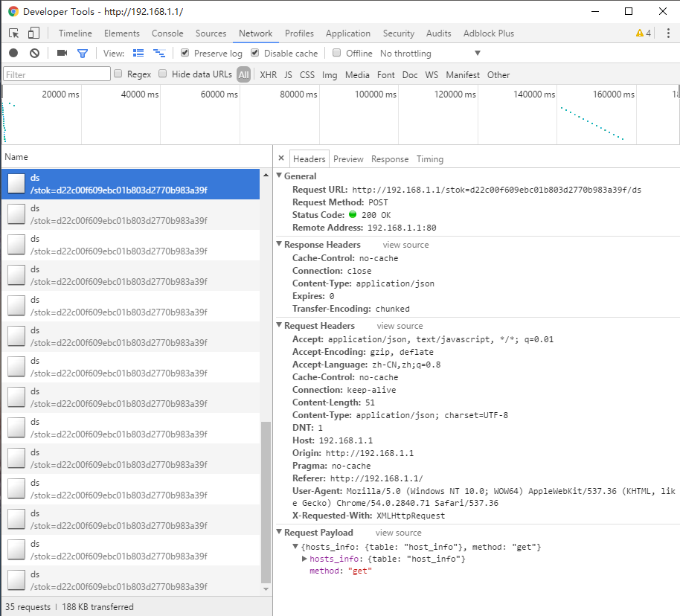Click view source next to Request Headers
Screen dimensions: 680x616
(x=400, y=326)
